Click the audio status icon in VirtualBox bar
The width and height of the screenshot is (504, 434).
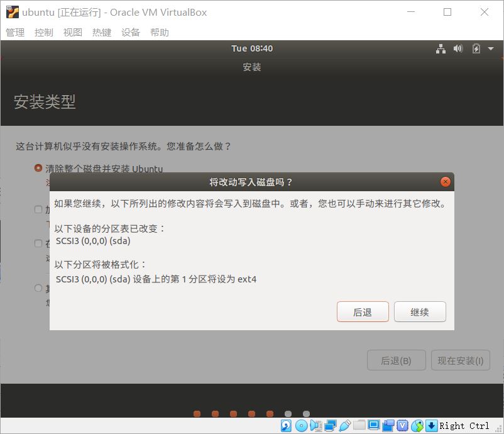[x=316, y=426]
